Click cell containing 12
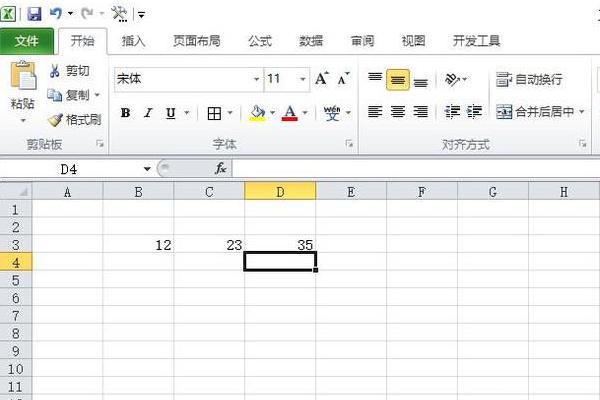This screenshot has width=600, height=400. tap(138, 245)
